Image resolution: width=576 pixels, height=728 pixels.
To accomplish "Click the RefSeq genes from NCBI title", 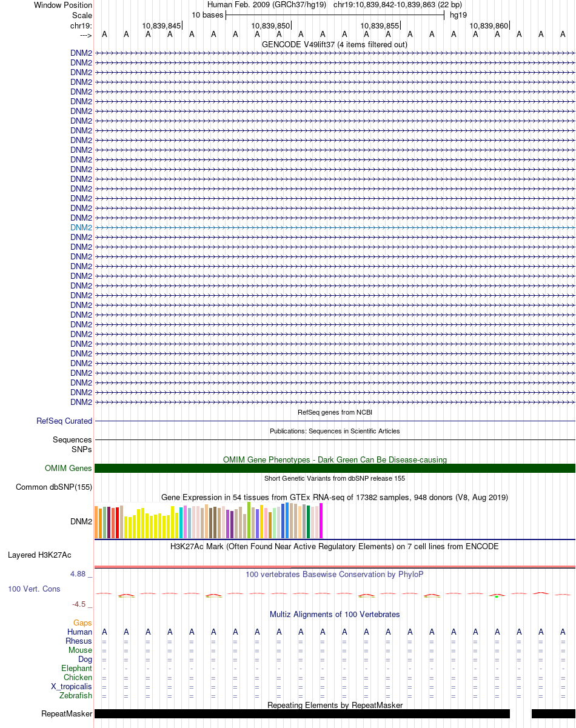I will pos(335,412).
